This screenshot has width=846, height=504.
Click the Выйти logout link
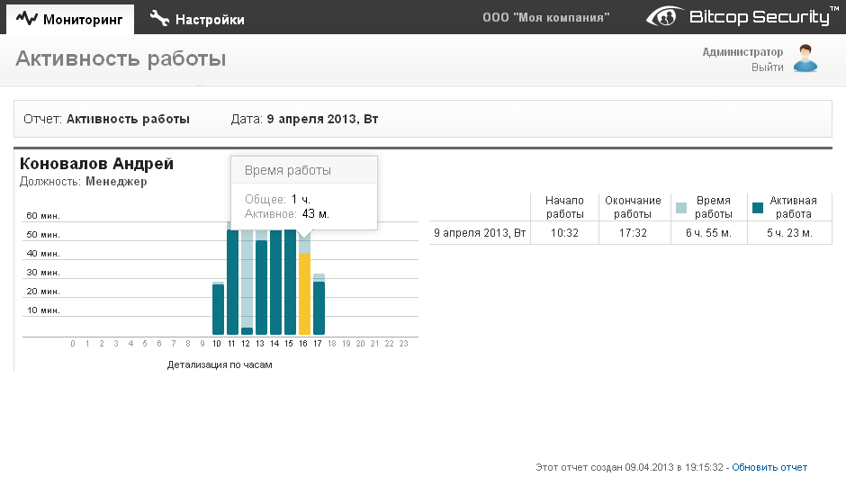tap(767, 67)
